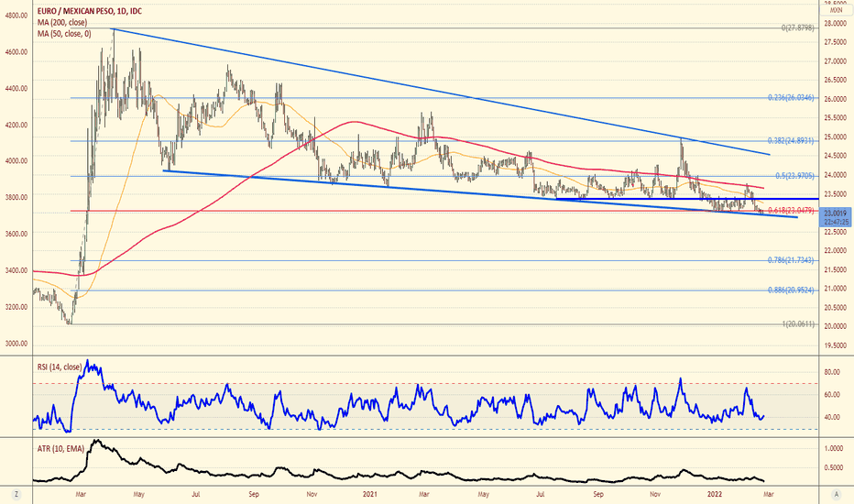Click the 80.00 RSI scale label
This screenshot has width=854, height=504.
click(832, 372)
